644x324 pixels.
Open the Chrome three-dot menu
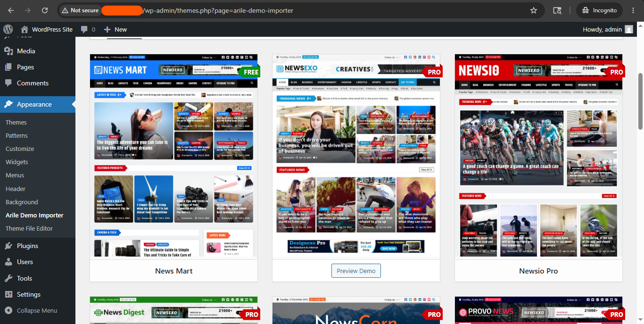click(633, 10)
